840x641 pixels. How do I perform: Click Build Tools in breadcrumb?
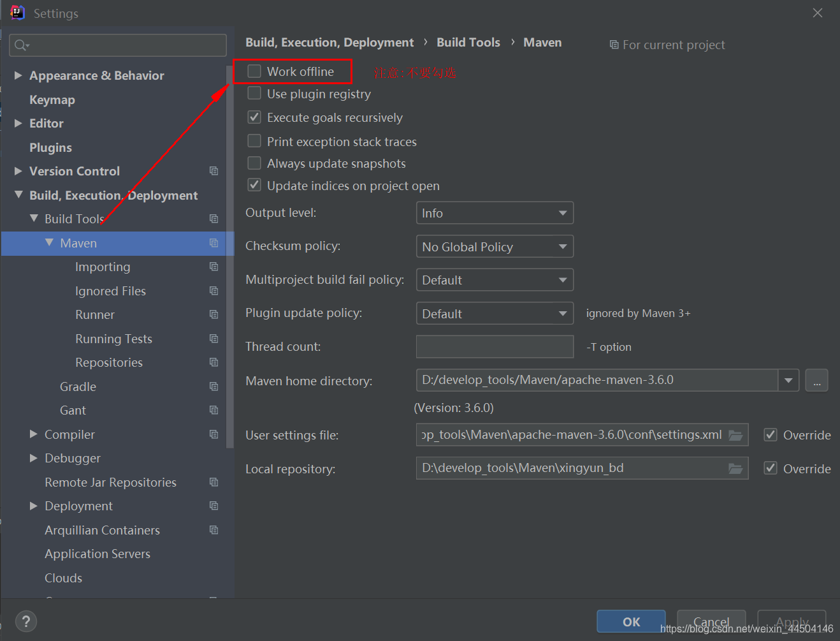tap(468, 42)
